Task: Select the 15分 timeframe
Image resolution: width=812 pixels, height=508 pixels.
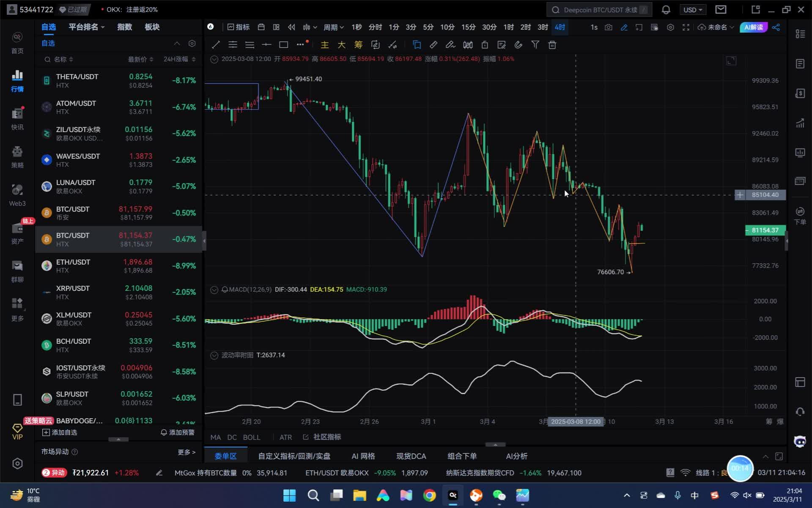Action: [468, 27]
